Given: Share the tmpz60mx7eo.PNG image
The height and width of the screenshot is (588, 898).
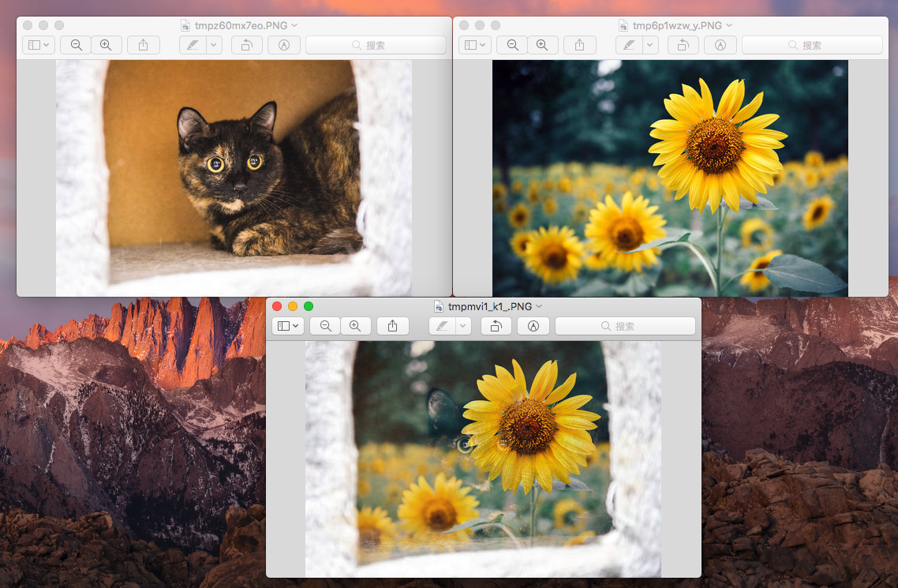Looking at the screenshot, I should tap(143, 45).
